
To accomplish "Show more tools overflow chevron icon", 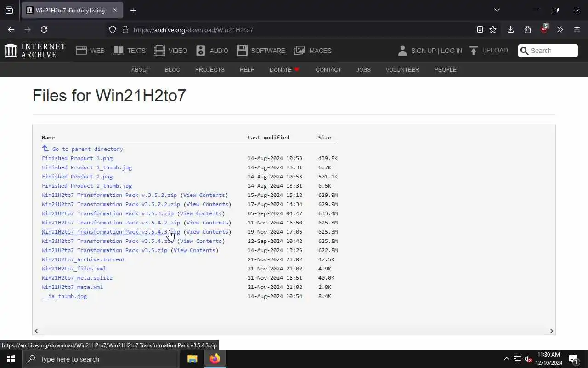I will [560, 29].
